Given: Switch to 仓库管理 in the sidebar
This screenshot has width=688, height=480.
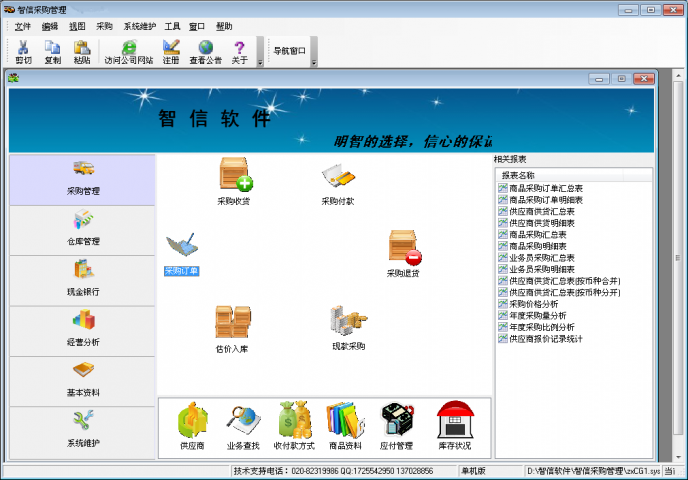Looking at the screenshot, I should 83,229.
